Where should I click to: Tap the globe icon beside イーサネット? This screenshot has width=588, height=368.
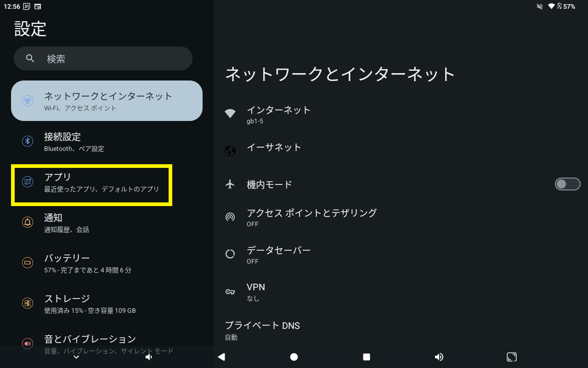pyautogui.click(x=230, y=151)
